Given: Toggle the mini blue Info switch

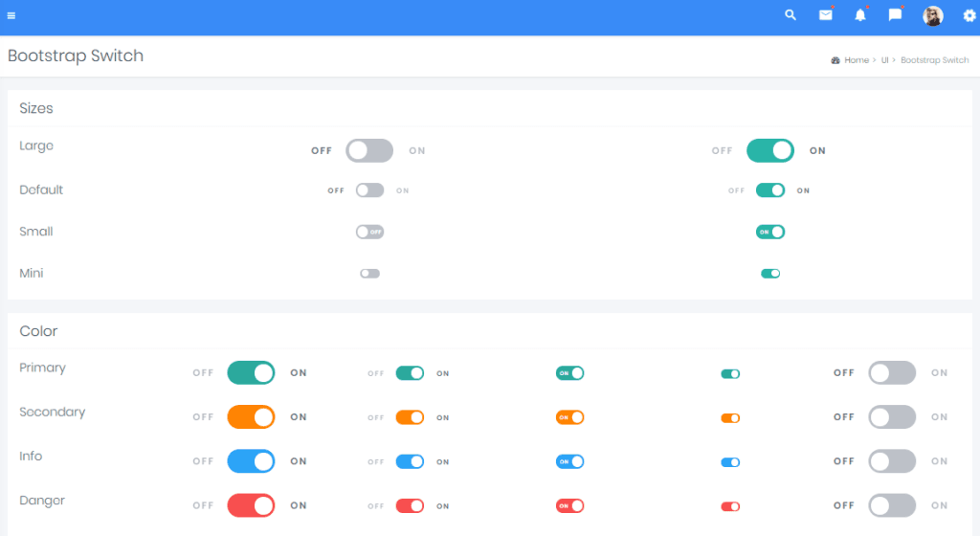Looking at the screenshot, I should 730,462.
